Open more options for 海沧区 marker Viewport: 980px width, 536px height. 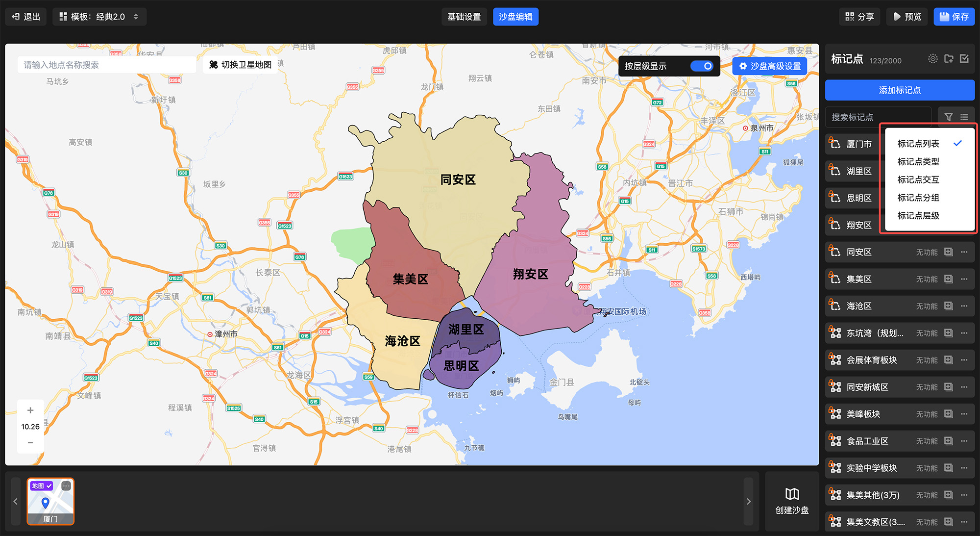click(x=964, y=306)
